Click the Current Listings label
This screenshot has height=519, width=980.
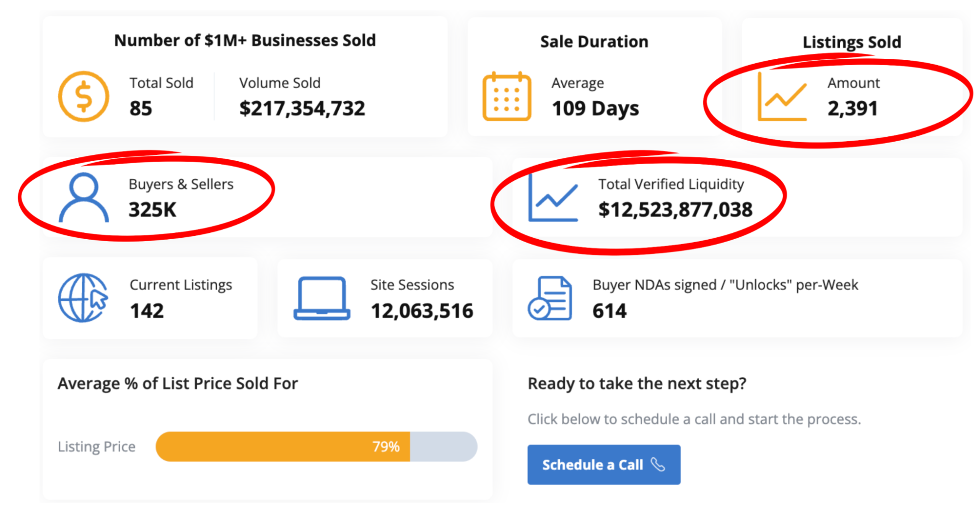[x=181, y=285]
